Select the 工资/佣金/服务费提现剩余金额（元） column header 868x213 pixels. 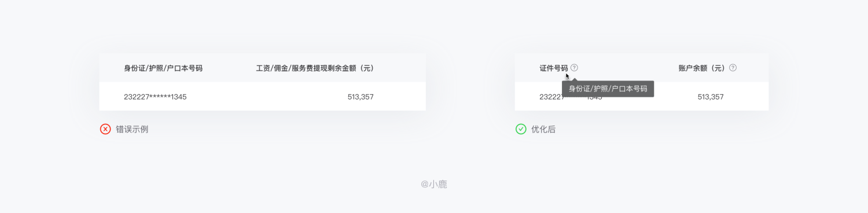point(315,68)
